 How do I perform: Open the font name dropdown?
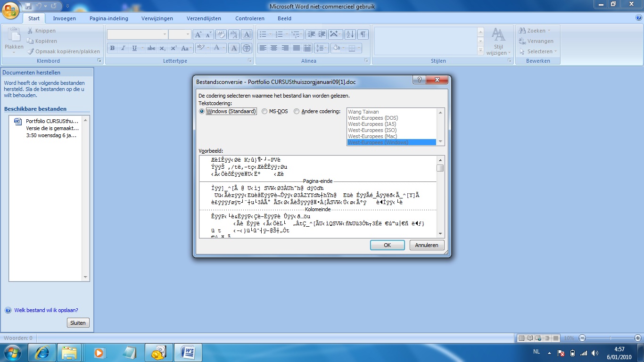coord(165,34)
